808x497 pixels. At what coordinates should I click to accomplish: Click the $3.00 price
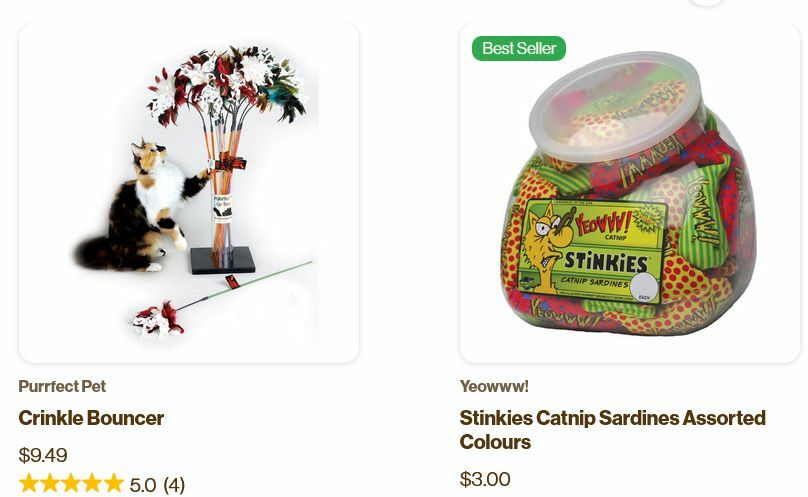coord(485,479)
